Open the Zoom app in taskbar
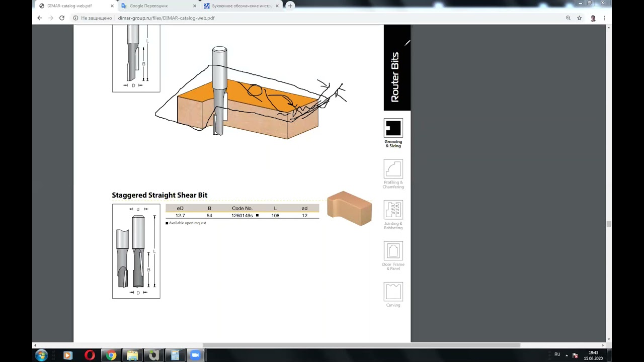Screen dimensions: 644x362 pos(195,355)
